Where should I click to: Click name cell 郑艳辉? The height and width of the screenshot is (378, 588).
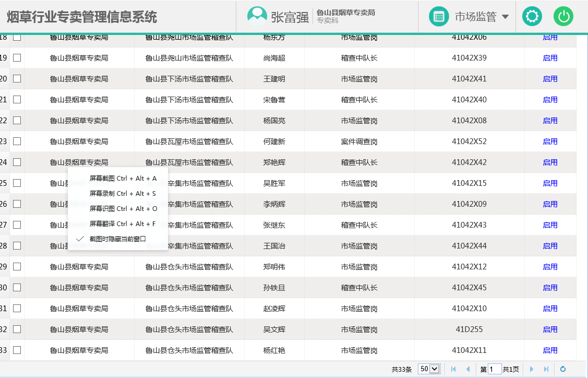[274, 162]
